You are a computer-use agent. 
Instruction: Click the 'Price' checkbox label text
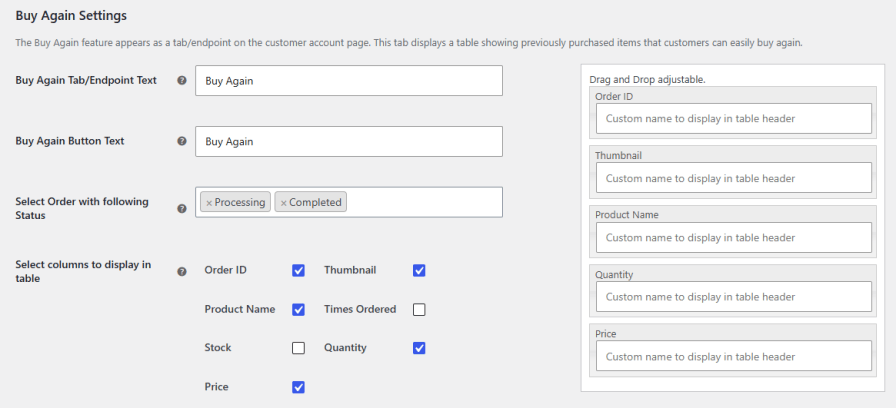click(x=217, y=387)
